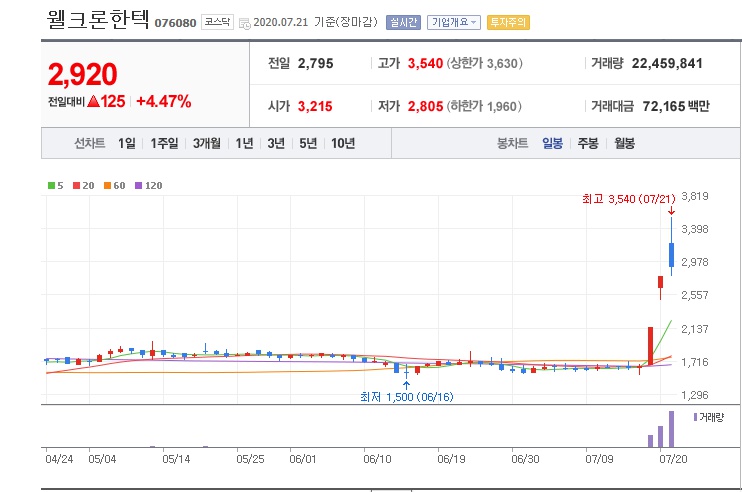The width and height of the screenshot is (742, 492).
Task: Click the 3,819 price axis label
Action: tap(695, 196)
